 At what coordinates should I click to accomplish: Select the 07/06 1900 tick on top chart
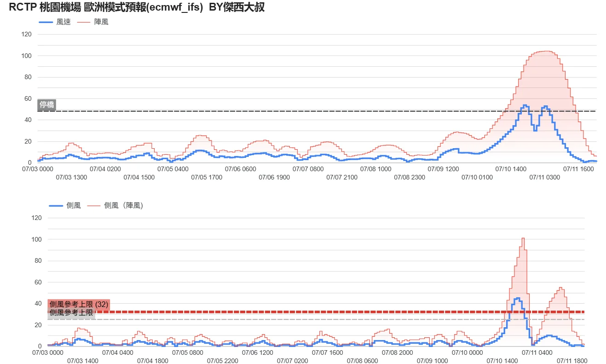(x=274, y=177)
